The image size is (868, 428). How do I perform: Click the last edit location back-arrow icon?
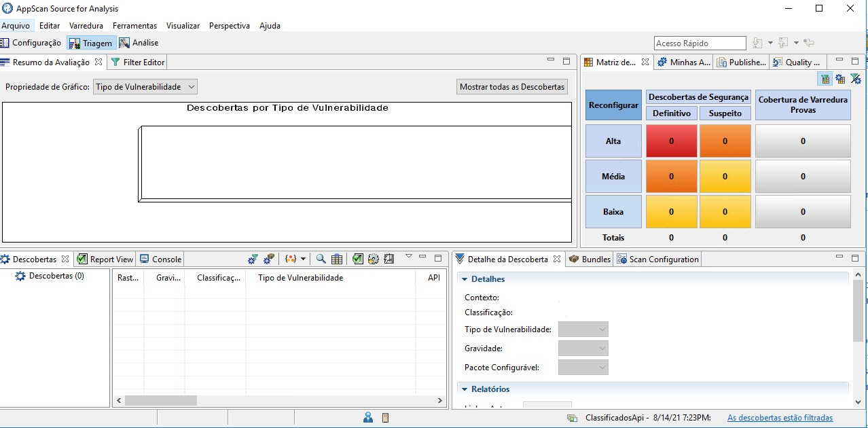(x=809, y=43)
